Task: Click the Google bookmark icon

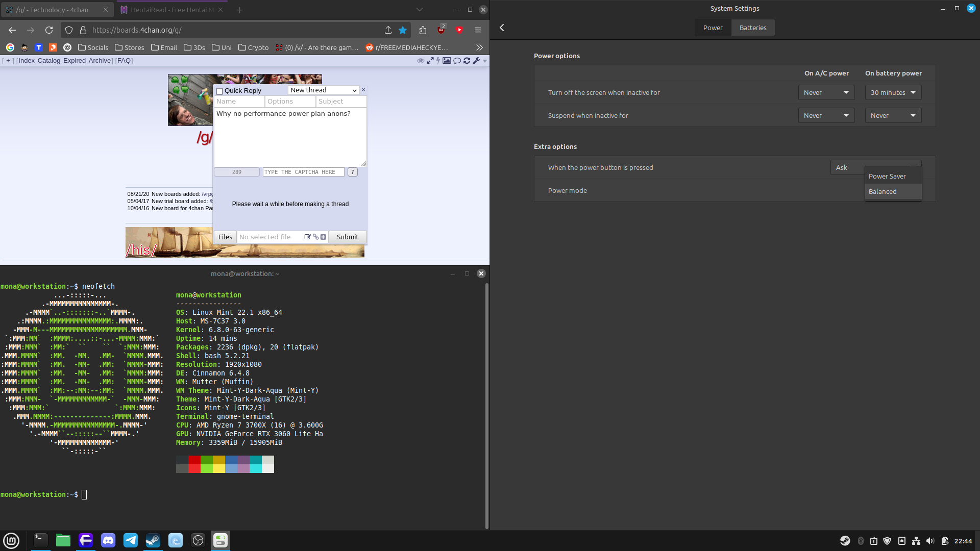Action: click(x=10, y=47)
